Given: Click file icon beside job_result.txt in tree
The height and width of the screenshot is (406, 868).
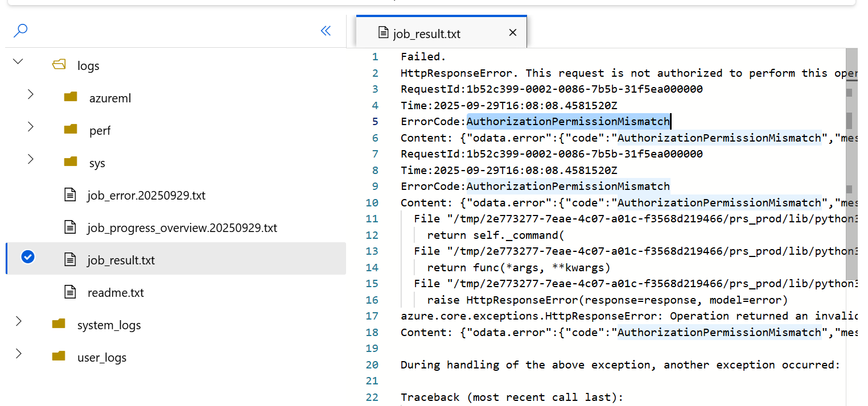Looking at the screenshot, I should point(70,259).
